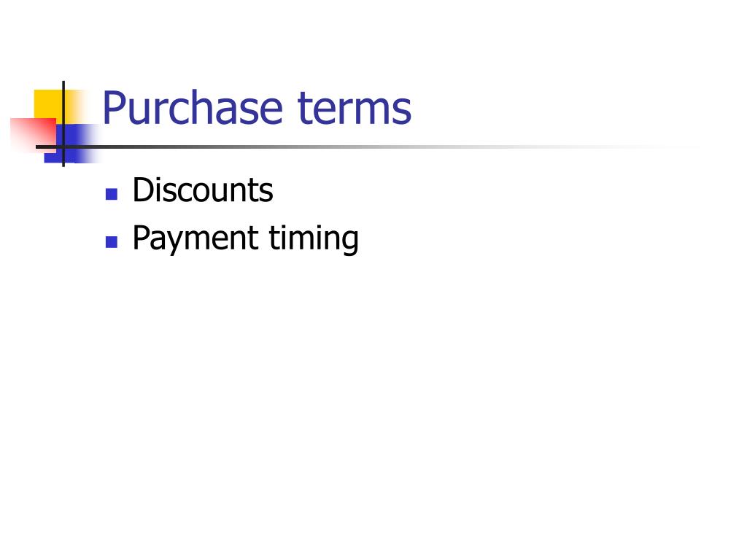Select the blue square bullet before Discounts

[112, 194]
